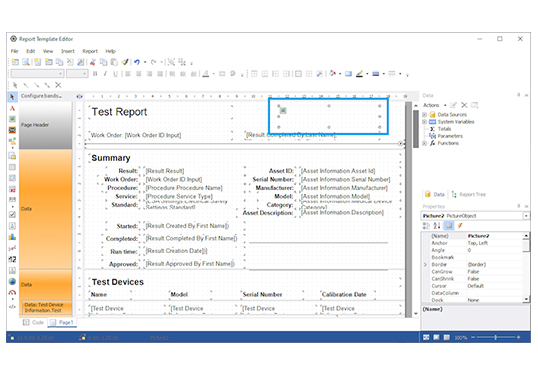The image size is (538, 374).
Task: Open the Picture2 object selector dropdown
Action: [526, 216]
